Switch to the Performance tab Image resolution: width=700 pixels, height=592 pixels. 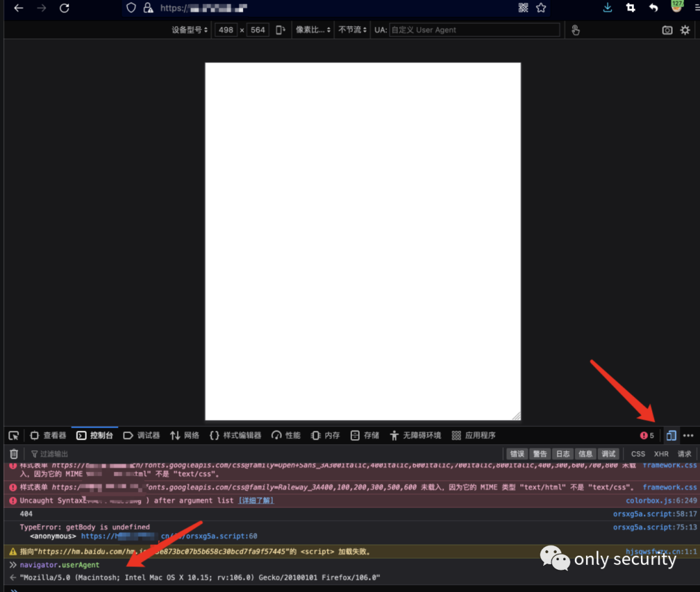286,435
